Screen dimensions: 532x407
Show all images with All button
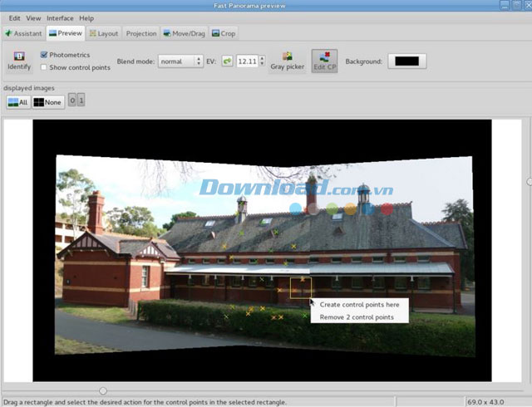click(18, 101)
